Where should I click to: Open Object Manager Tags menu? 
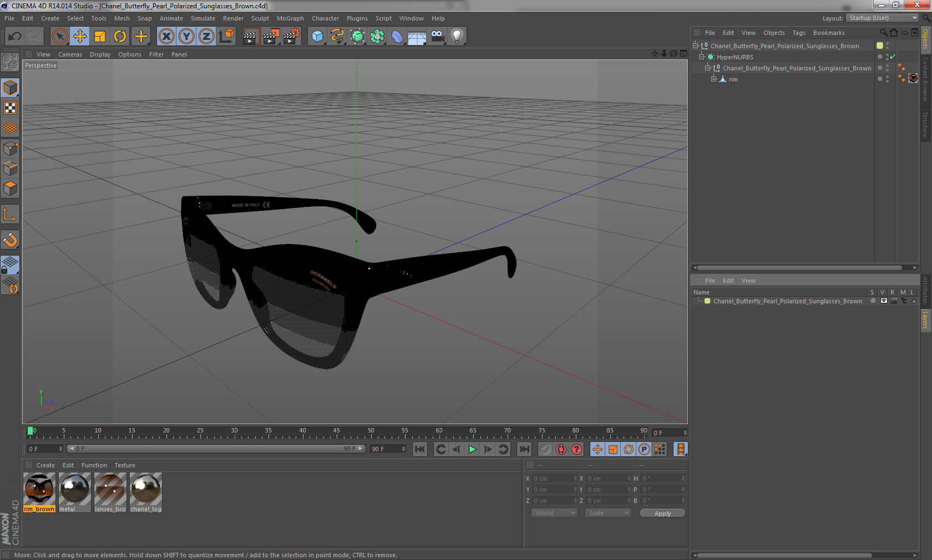[799, 33]
